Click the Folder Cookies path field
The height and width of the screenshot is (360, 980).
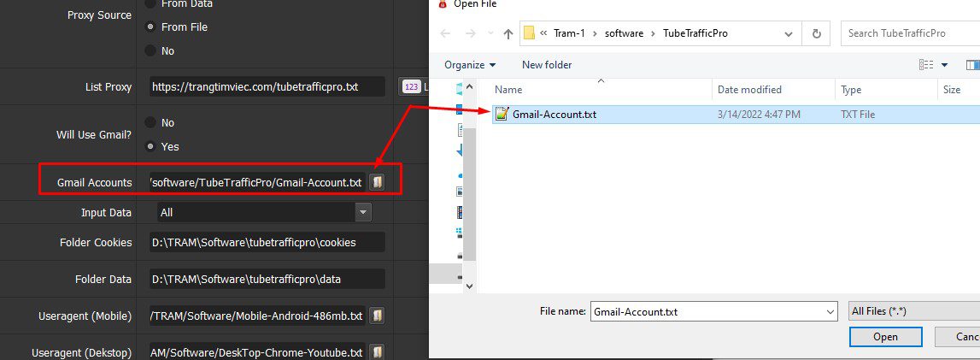click(x=267, y=243)
